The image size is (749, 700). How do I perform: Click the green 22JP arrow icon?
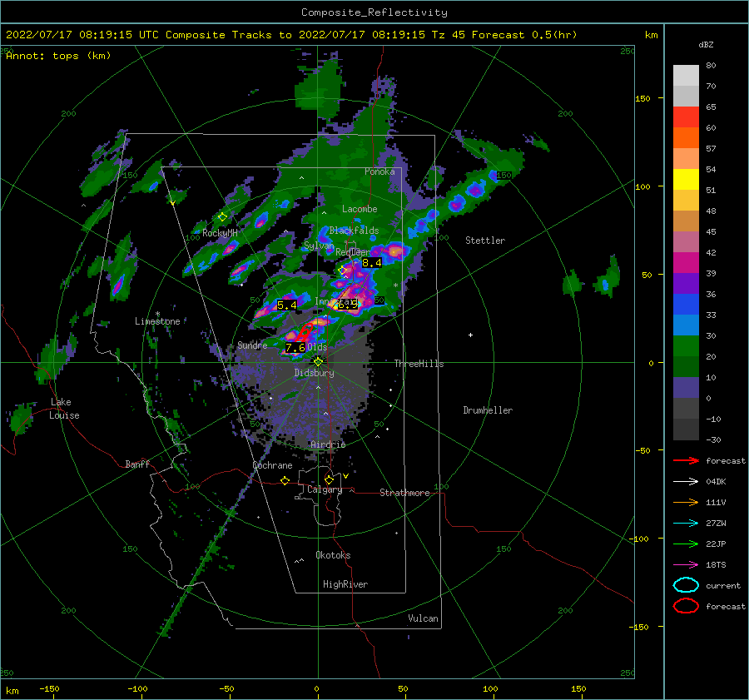pyautogui.click(x=686, y=544)
